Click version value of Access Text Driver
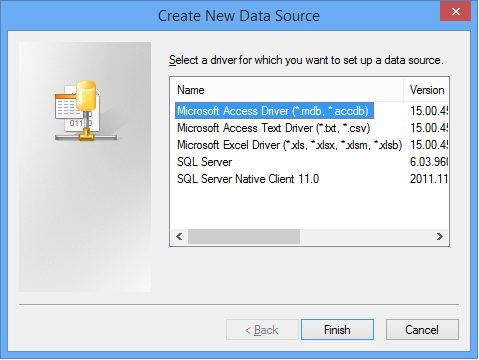479x360 pixels. [429, 128]
